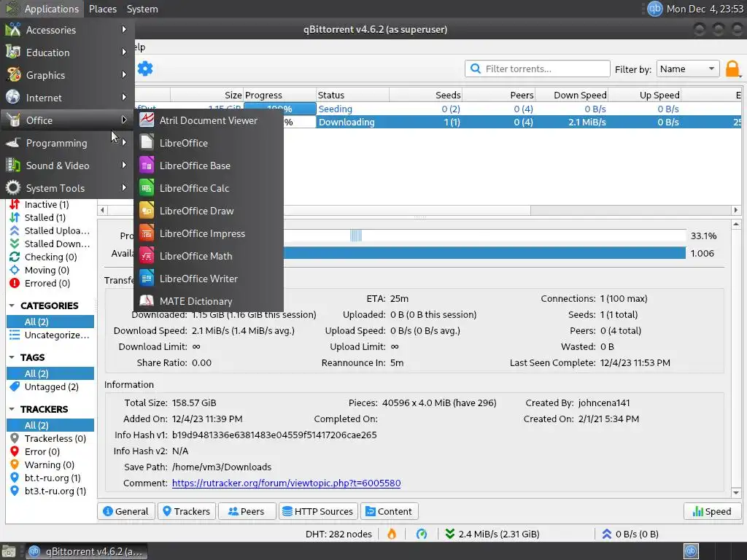Screen dimensions: 747x560
Task: Click the qBittorrent taskbar button
Action: click(86, 551)
